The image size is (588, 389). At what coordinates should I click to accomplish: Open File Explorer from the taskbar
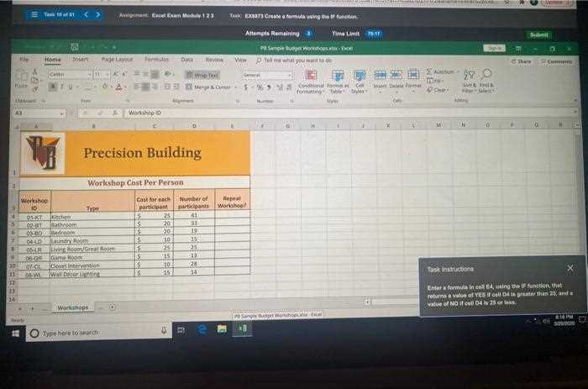pos(222,329)
